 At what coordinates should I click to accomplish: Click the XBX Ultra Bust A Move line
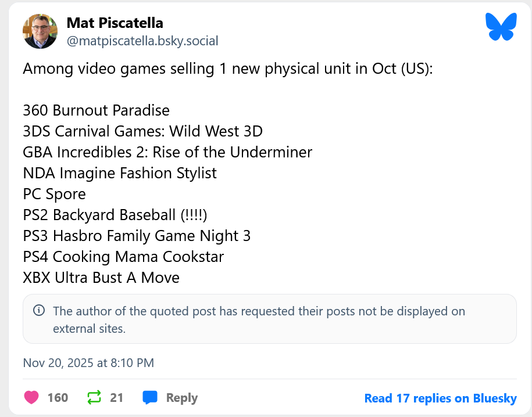click(x=101, y=278)
